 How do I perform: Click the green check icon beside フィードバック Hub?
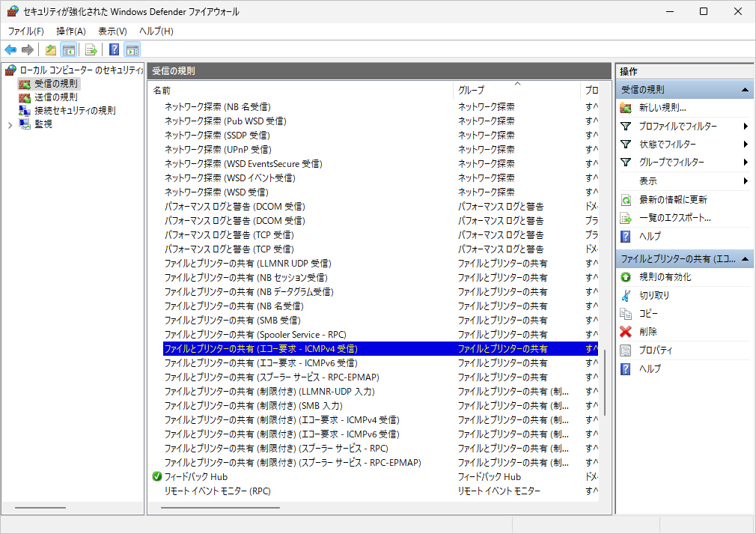[x=156, y=476]
